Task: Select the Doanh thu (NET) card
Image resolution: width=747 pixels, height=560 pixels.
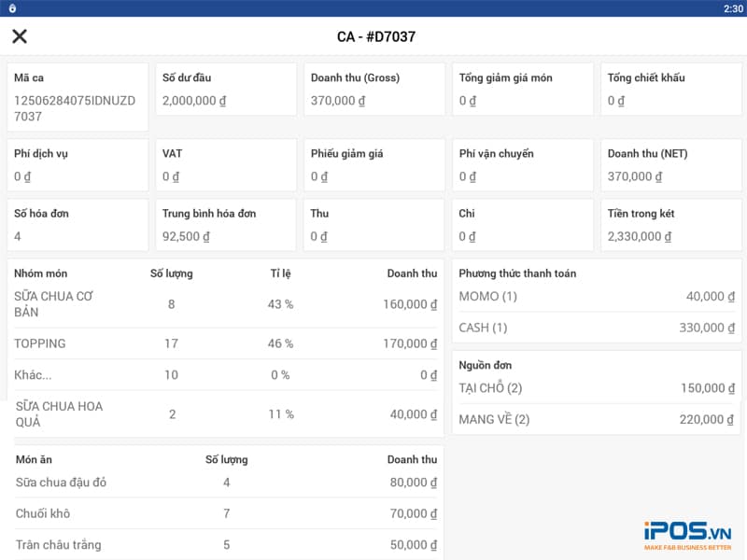Action: point(669,164)
